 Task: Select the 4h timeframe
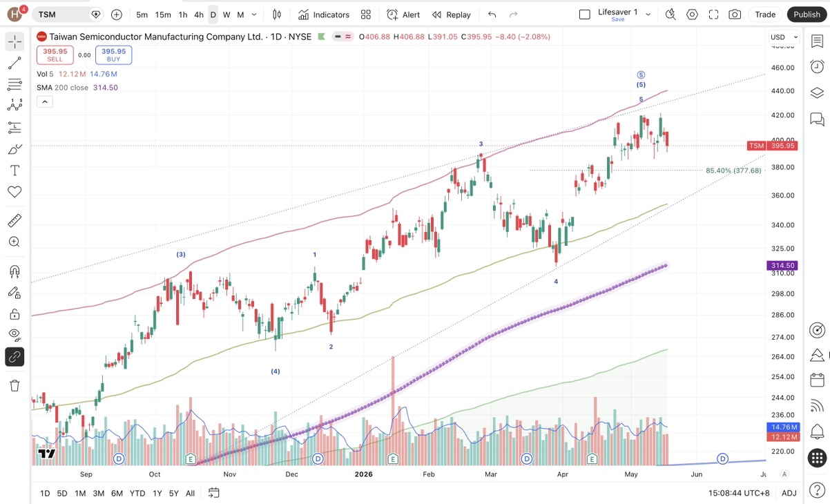click(x=199, y=14)
